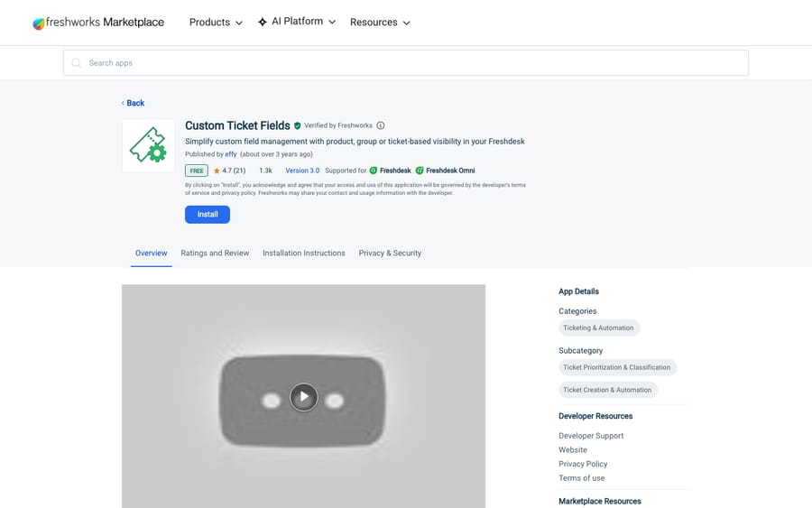Open the AI Platform dropdown menu
812x508 pixels.
(x=297, y=22)
